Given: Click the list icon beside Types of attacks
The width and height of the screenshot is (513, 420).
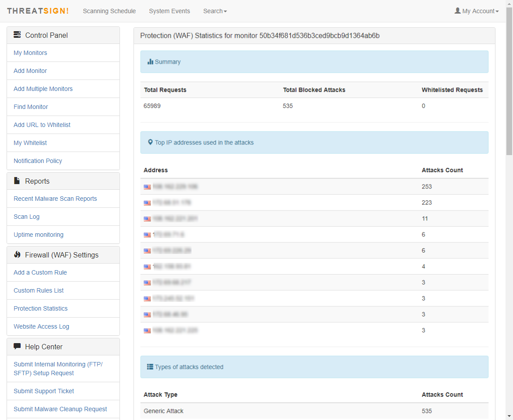Looking at the screenshot, I should (x=150, y=367).
